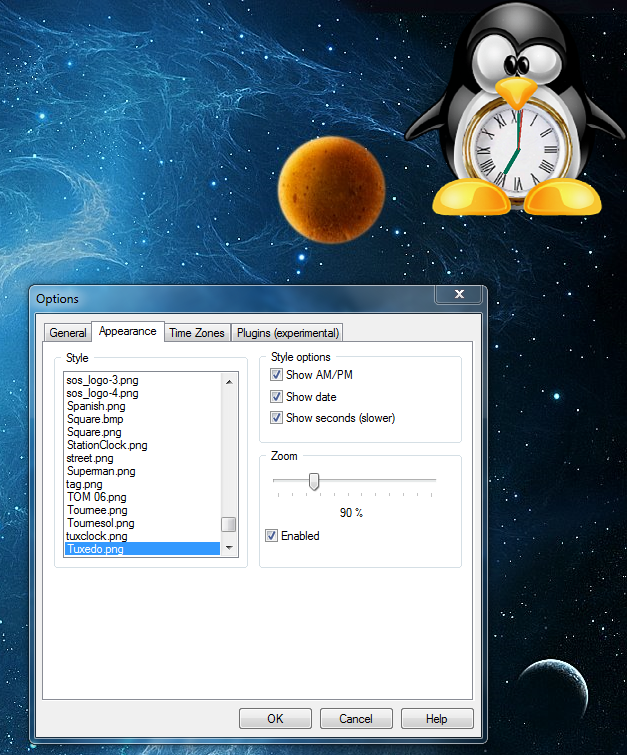Click the penguin Tuxedo clock widget

coord(515,111)
